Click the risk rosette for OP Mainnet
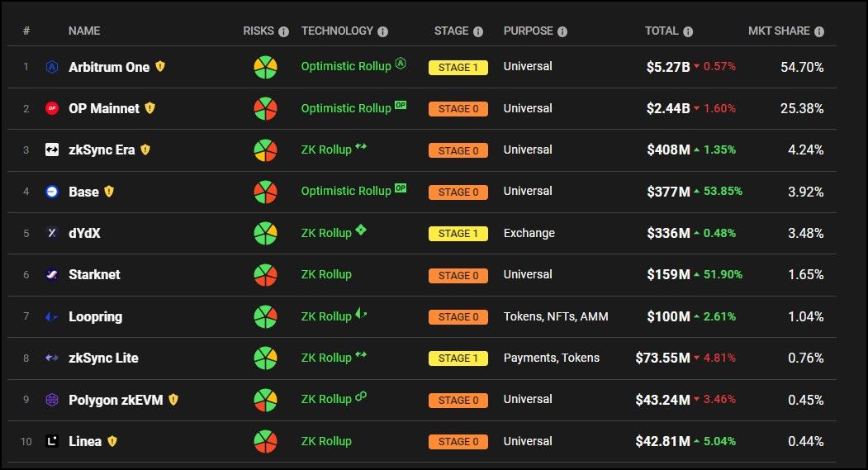Viewport: 868px width, 470px height. pyautogui.click(x=265, y=108)
